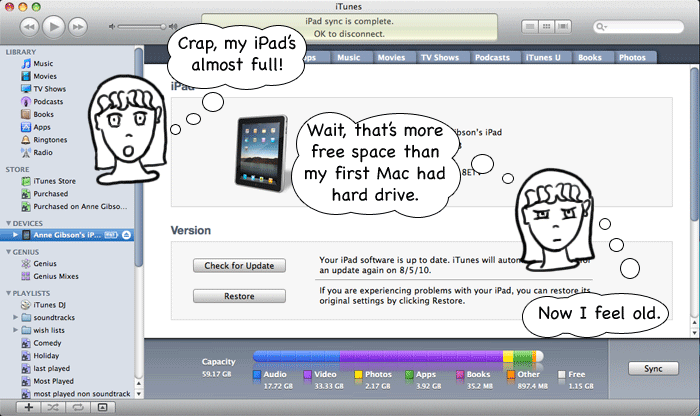Image resolution: width=700 pixels, height=416 pixels.
Task: Create a new playlist with plus button
Action: [x=29, y=407]
